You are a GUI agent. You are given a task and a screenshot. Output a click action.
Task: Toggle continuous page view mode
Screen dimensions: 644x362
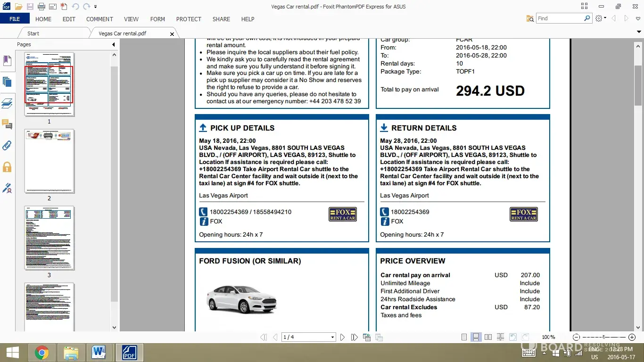476,337
